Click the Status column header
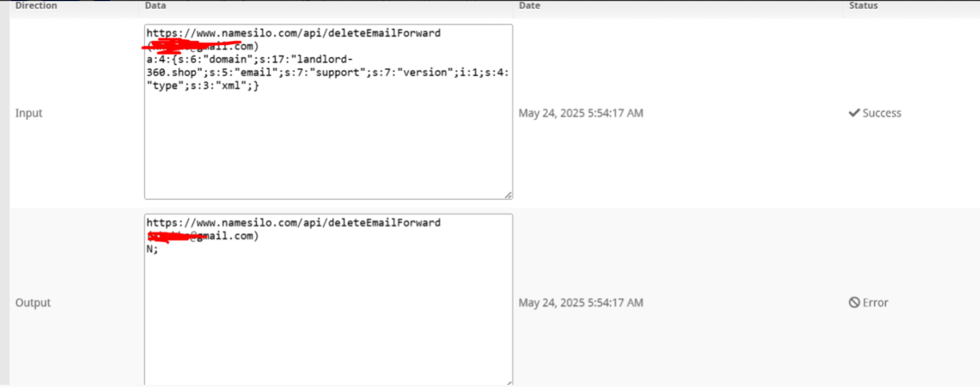 click(x=863, y=5)
